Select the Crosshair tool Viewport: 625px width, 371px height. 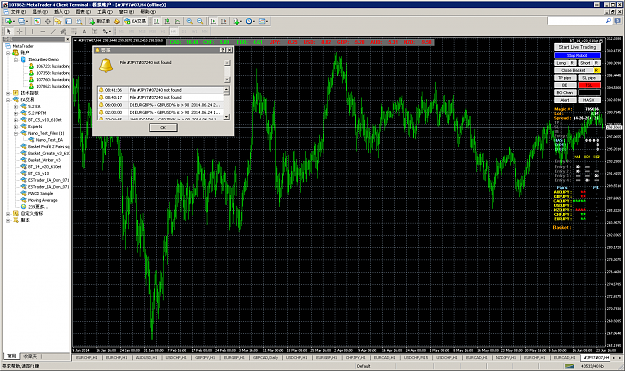point(19,31)
